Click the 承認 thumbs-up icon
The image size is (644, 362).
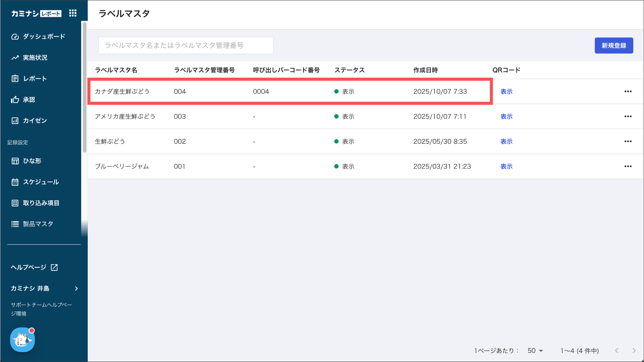15,100
